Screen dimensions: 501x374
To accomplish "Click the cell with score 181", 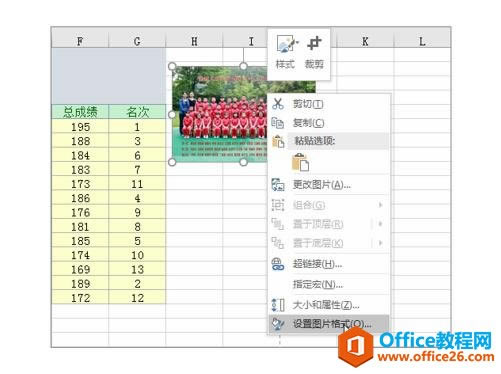I will click(80, 227).
